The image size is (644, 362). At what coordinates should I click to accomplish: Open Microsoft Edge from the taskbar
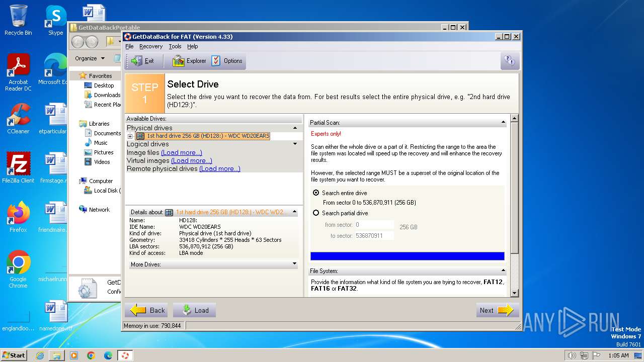point(108,355)
